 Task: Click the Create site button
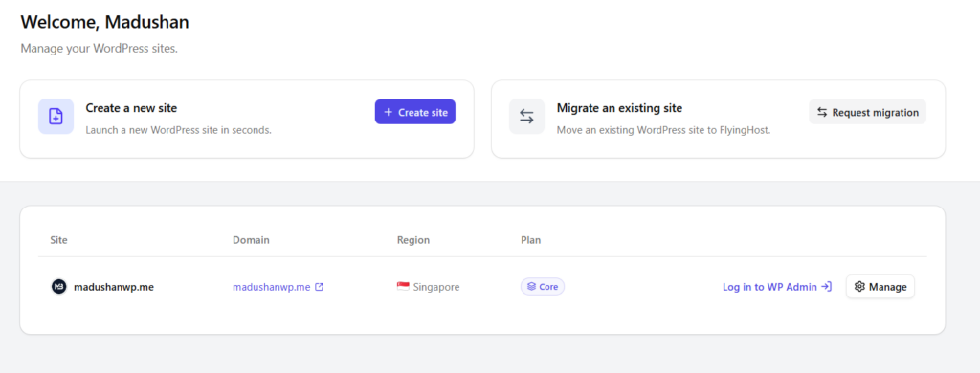(415, 112)
